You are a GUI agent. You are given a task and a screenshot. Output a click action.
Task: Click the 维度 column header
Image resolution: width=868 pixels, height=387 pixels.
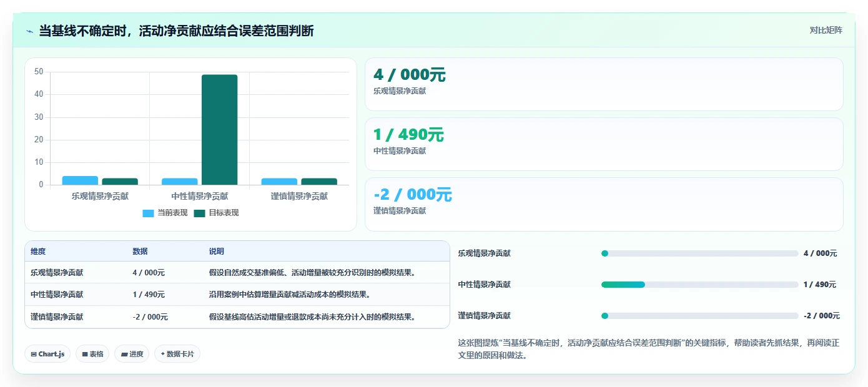pos(38,252)
